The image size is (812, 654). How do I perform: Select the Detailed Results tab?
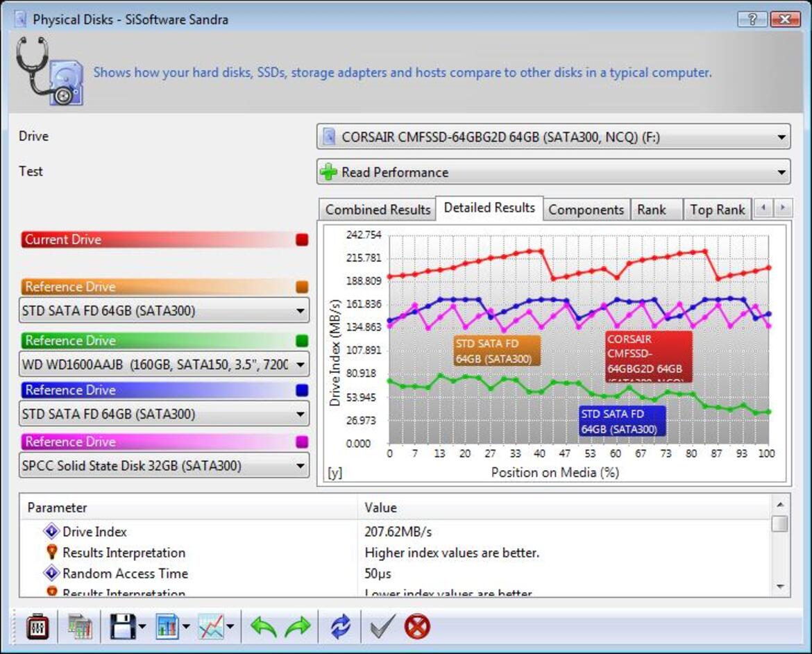489,208
